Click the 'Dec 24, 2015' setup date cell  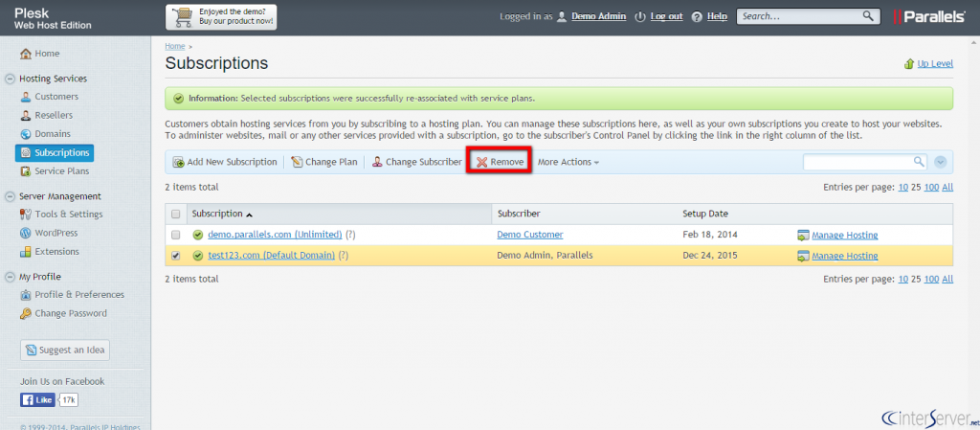pyautogui.click(x=710, y=256)
